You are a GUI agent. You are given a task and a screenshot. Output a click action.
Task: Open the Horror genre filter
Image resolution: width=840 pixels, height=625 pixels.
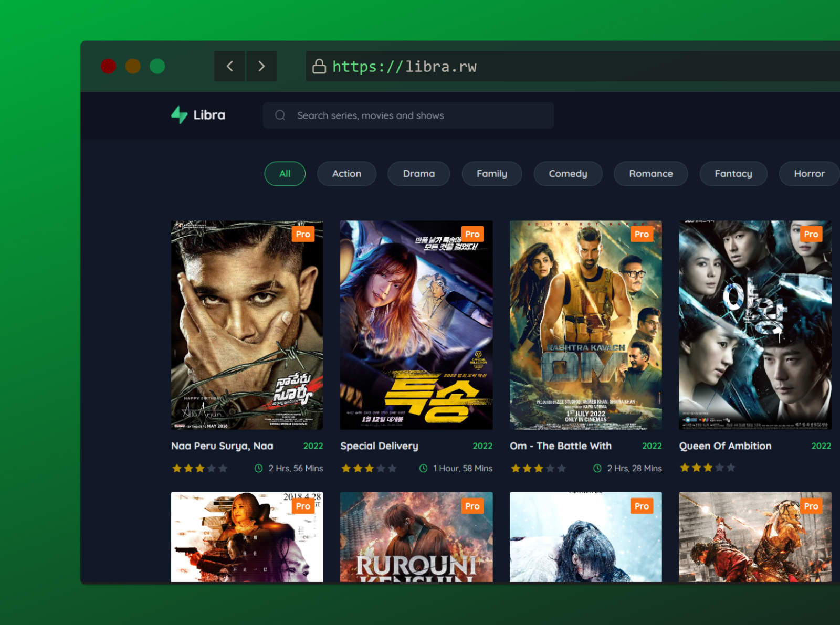click(x=808, y=174)
